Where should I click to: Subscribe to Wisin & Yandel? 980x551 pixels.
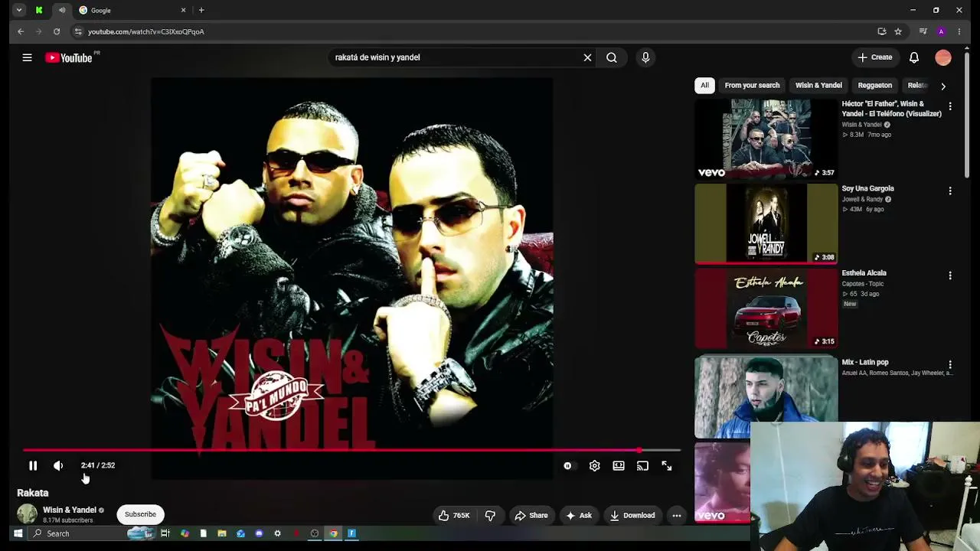click(140, 514)
